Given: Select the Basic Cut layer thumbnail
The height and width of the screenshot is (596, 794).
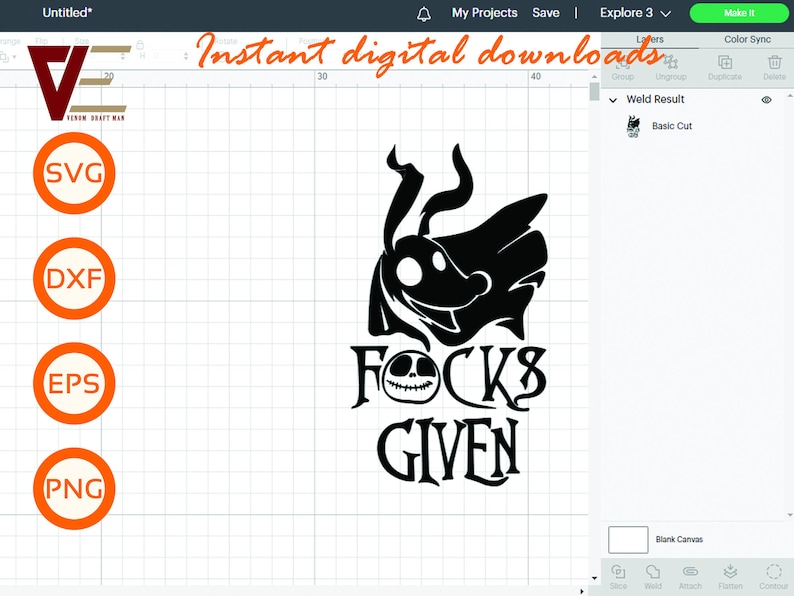Looking at the screenshot, I should point(633,126).
